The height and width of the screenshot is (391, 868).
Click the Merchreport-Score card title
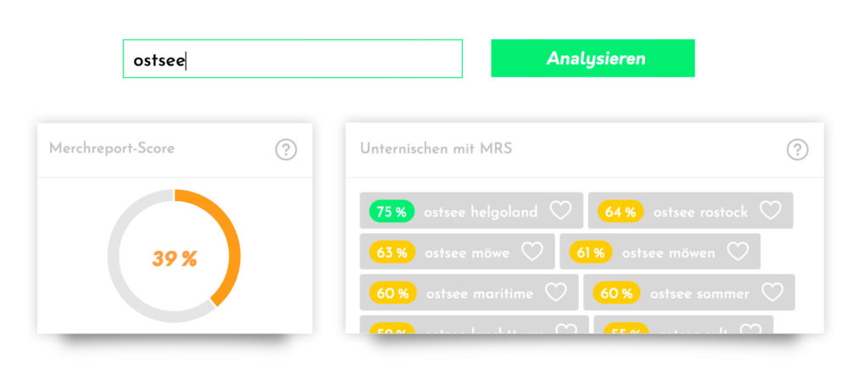[x=112, y=148]
